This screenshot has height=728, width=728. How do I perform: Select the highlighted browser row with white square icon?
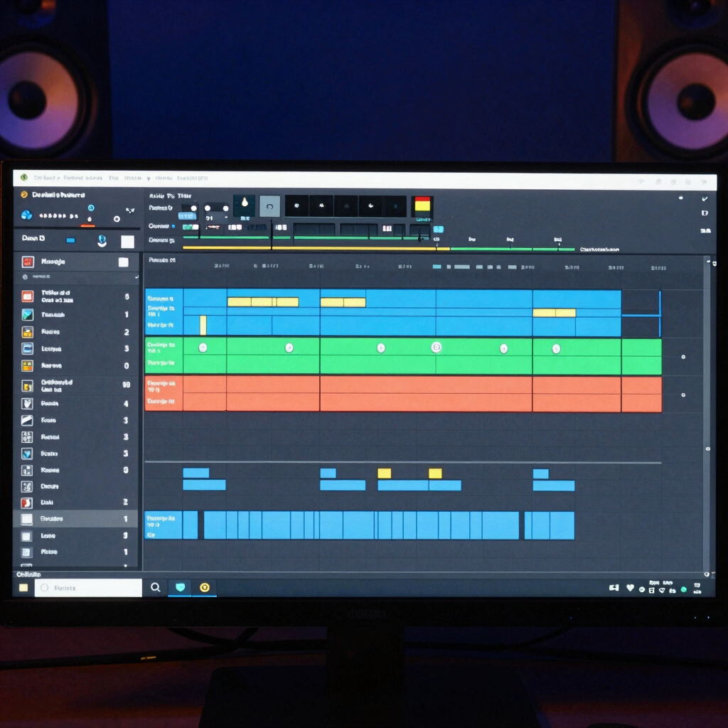77,518
